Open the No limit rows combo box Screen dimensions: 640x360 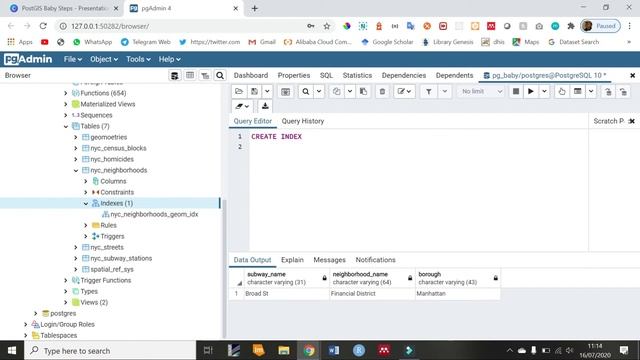click(482, 91)
